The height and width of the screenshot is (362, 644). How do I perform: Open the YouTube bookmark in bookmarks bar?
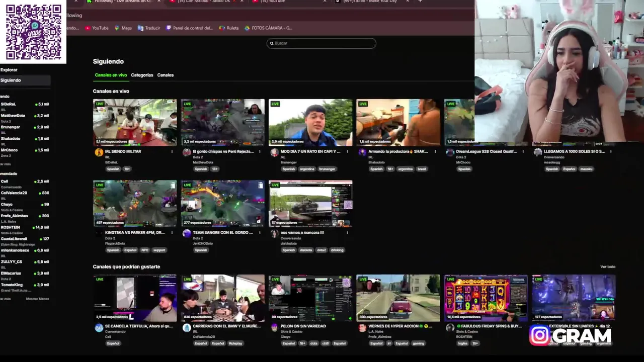[x=97, y=28]
